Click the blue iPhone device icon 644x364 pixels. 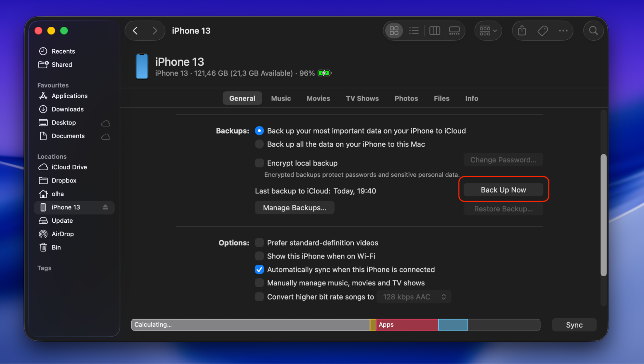(142, 66)
